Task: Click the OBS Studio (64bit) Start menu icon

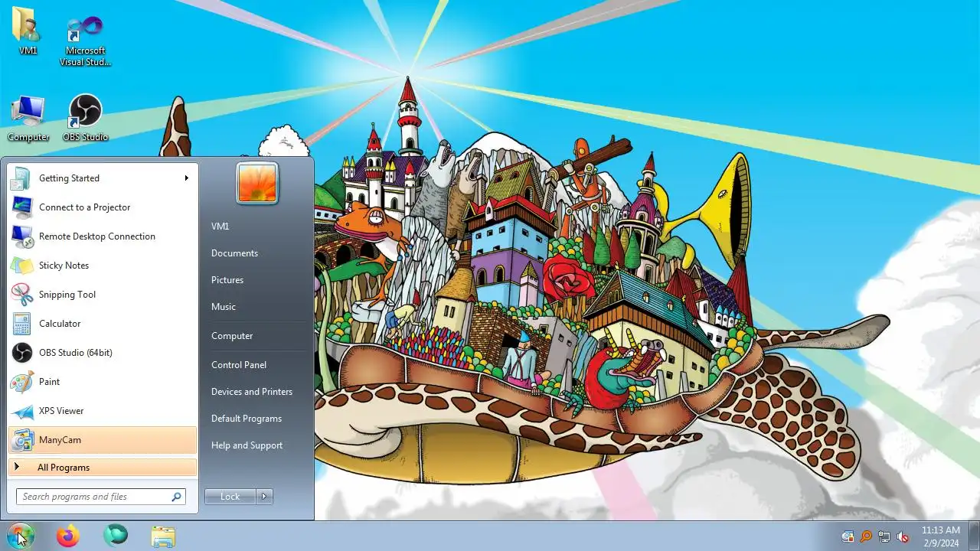Action: (x=21, y=353)
